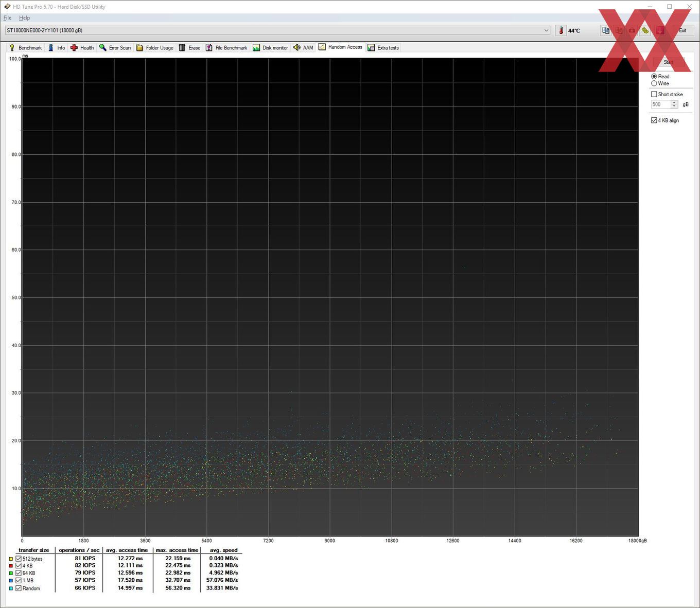Click the Disk monitor chart icon

point(256,48)
